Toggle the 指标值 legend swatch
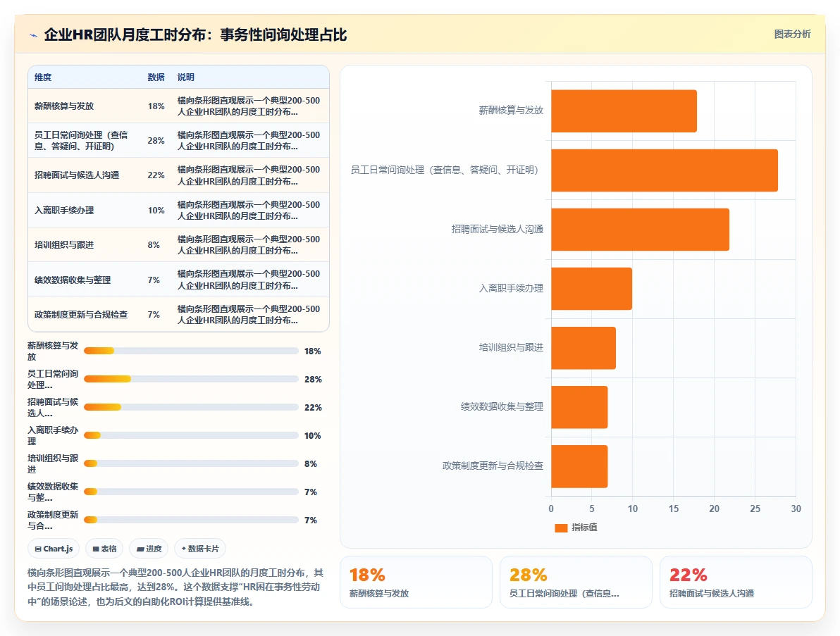This screenshot has width=840, height=636. (x=561, y=528)
